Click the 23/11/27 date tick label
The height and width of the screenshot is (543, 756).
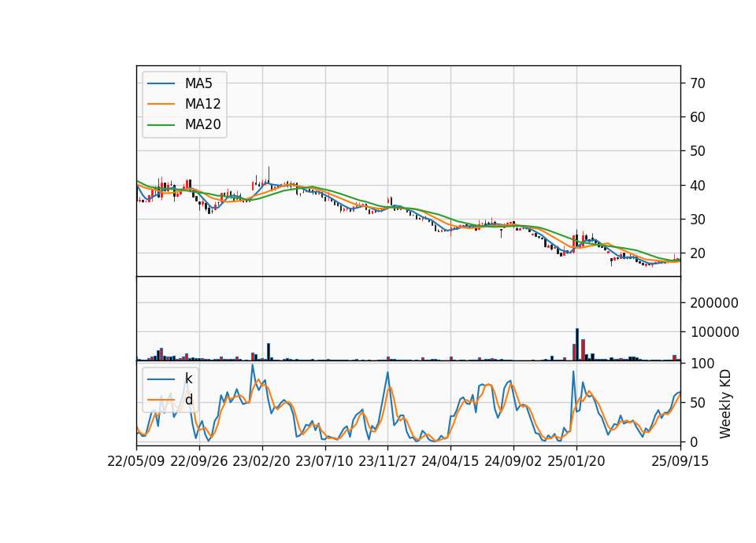pos(387,461)
